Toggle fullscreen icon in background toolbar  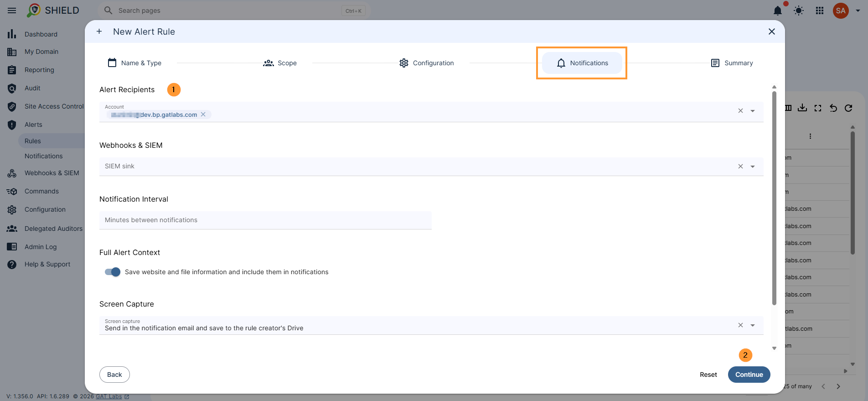818,108
